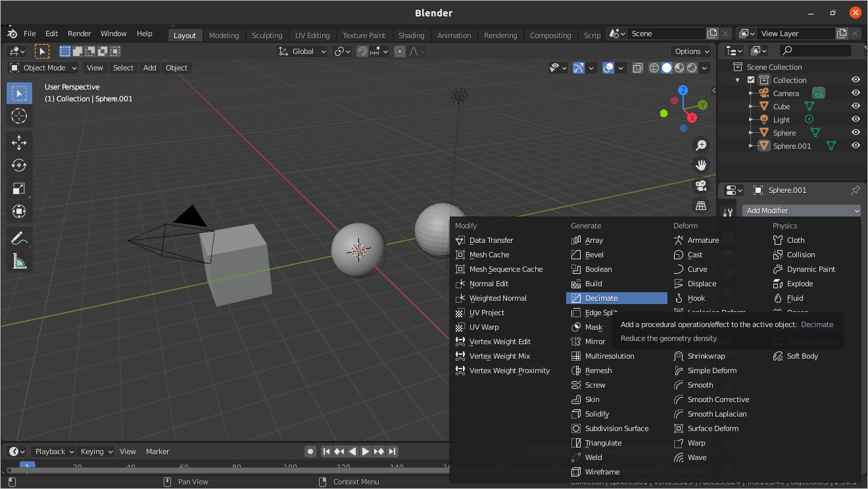The height and width of the screenshot is (489, 868).
Task: Select the Cursor tool in left toolbar
Action: 19,116
